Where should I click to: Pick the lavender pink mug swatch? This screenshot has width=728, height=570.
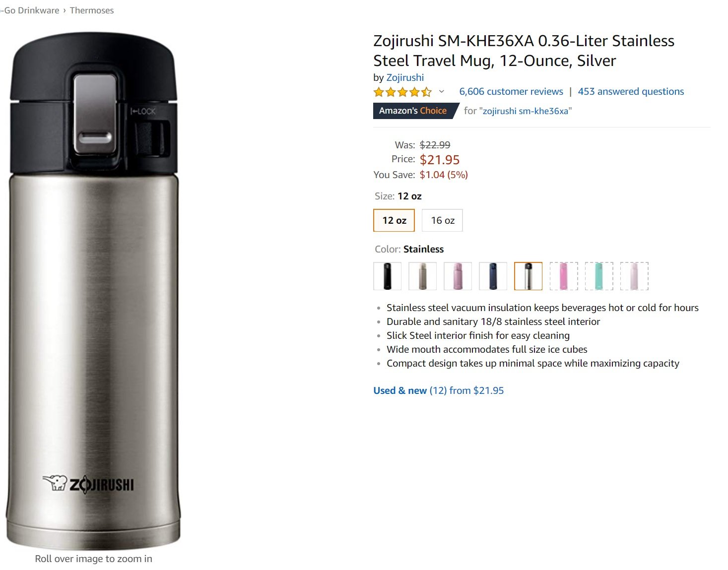coord(458,276)
